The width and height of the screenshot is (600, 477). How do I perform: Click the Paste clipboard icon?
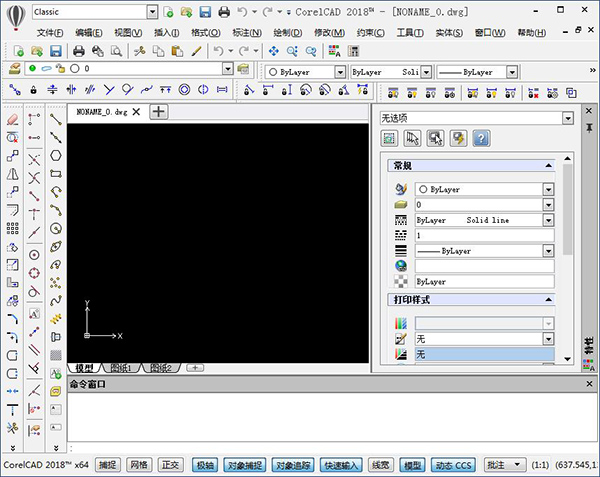(x=177, y=51)
